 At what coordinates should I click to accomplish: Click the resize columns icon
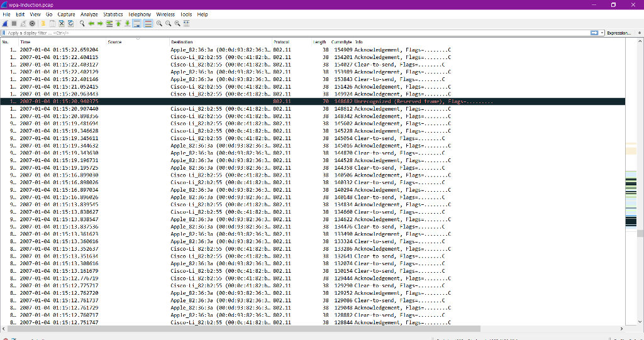(186, 24)
